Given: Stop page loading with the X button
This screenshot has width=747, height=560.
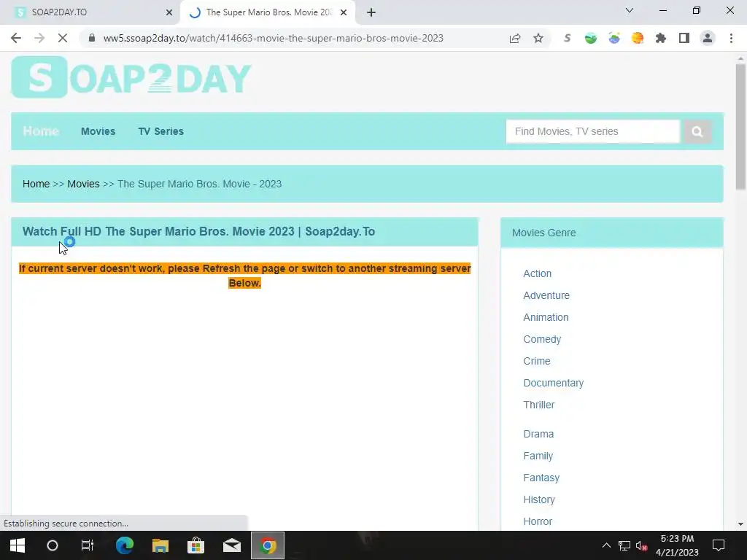Looking at the screenshot, I should [x=63, y=38].
